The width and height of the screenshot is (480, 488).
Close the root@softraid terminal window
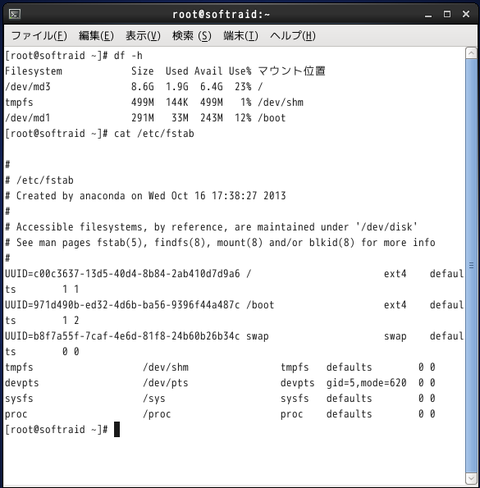tap(466, 14)
